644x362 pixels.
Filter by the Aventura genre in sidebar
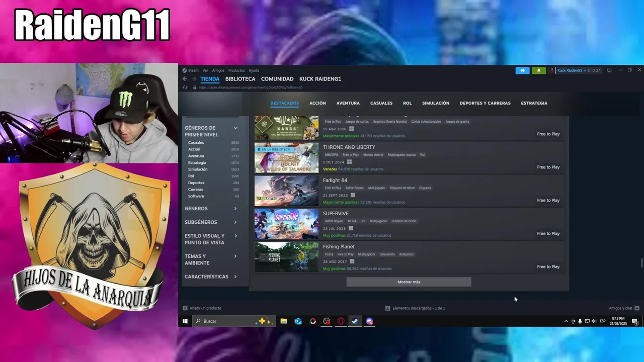196,156
